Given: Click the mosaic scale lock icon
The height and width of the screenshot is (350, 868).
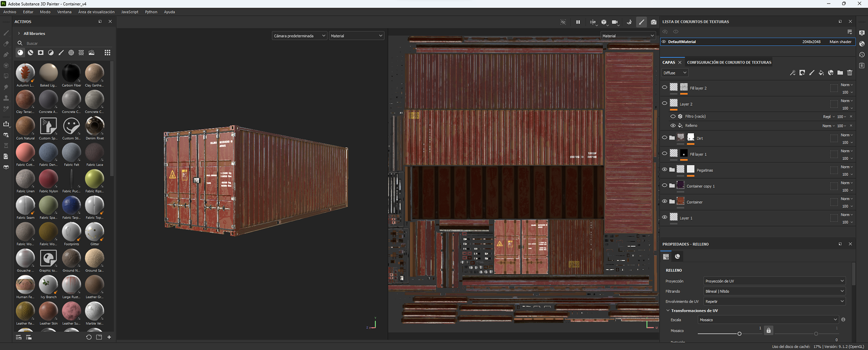Looking at the screenshot, I should click(768, 331).
